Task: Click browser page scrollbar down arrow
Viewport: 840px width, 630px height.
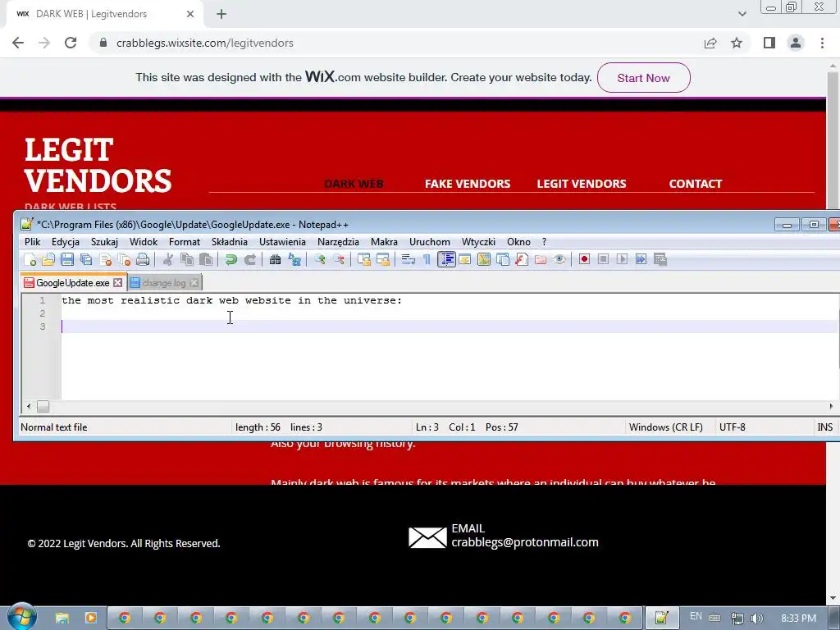Action: pos(833,598)
